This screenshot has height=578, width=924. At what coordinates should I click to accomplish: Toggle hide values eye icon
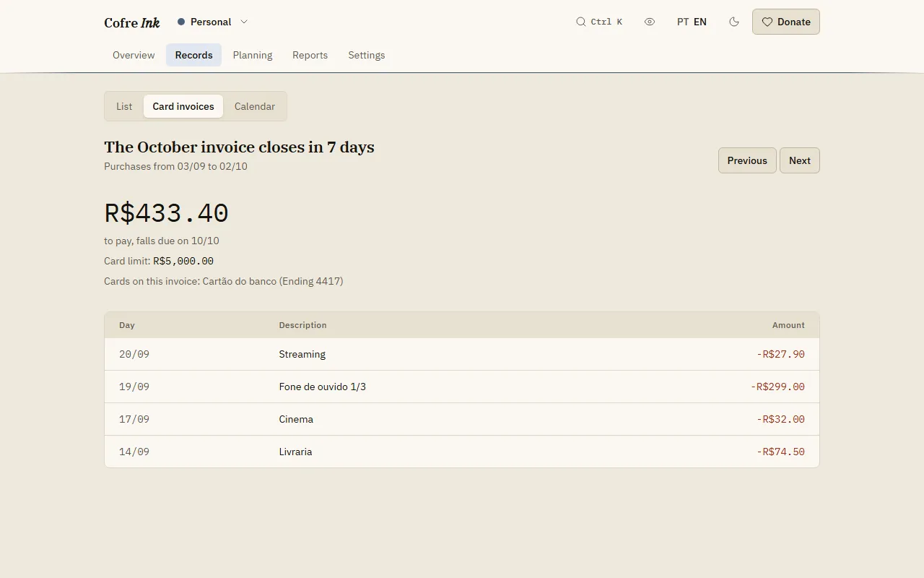tap(650, 22)
